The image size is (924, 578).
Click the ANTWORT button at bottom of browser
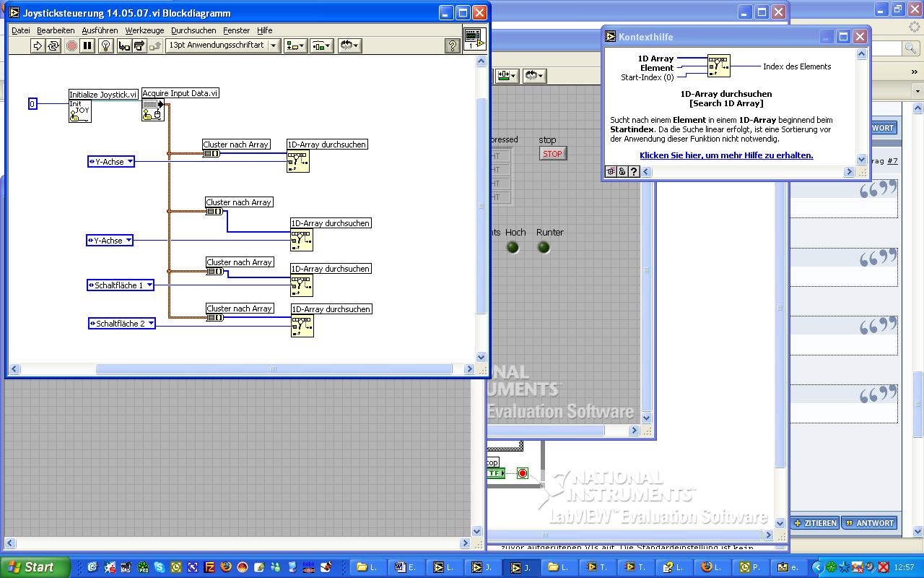(870, 523)
